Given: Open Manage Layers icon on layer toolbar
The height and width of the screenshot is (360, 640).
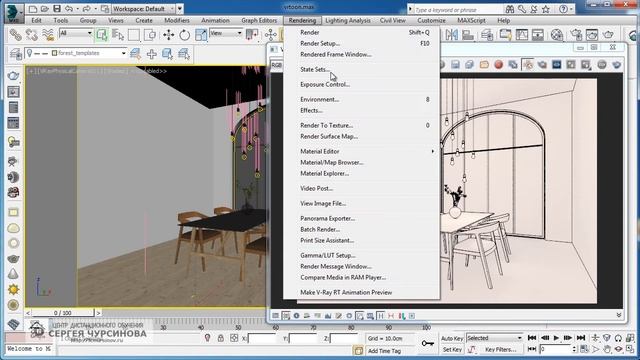Looking at the screenshot, I should point(16,53).
